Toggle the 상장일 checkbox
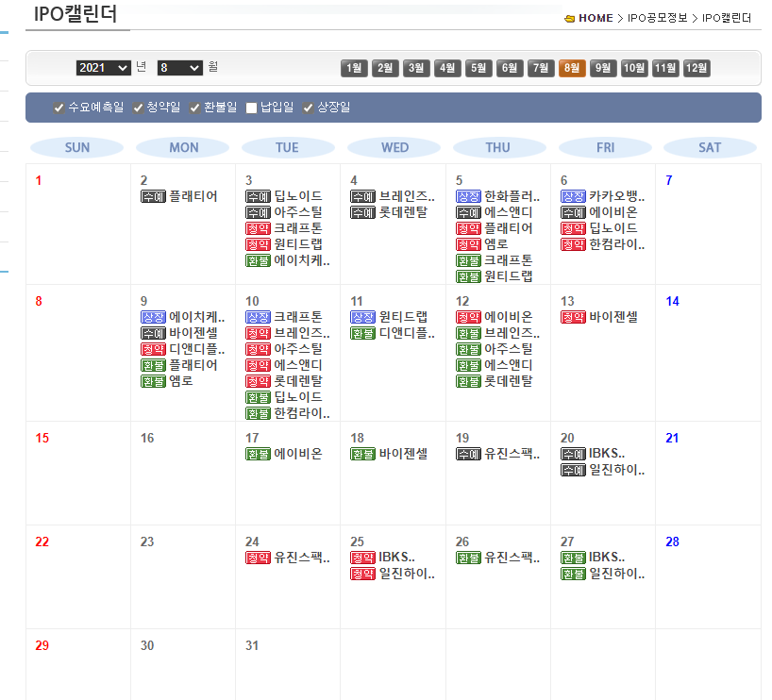Image resolution: width=772 pixels, height=700 pixels. pyautogui.click(x=309, y=108)
